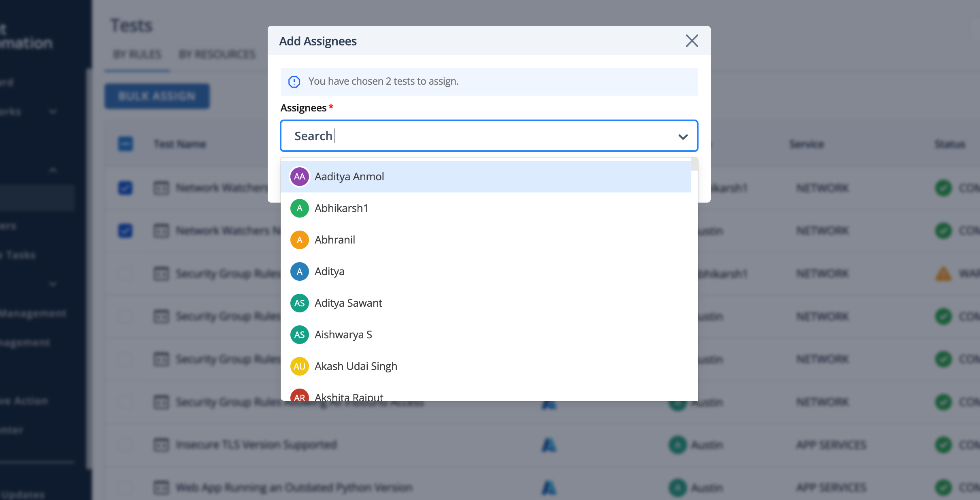Switch to the By Rules tab

coord(137,54)
